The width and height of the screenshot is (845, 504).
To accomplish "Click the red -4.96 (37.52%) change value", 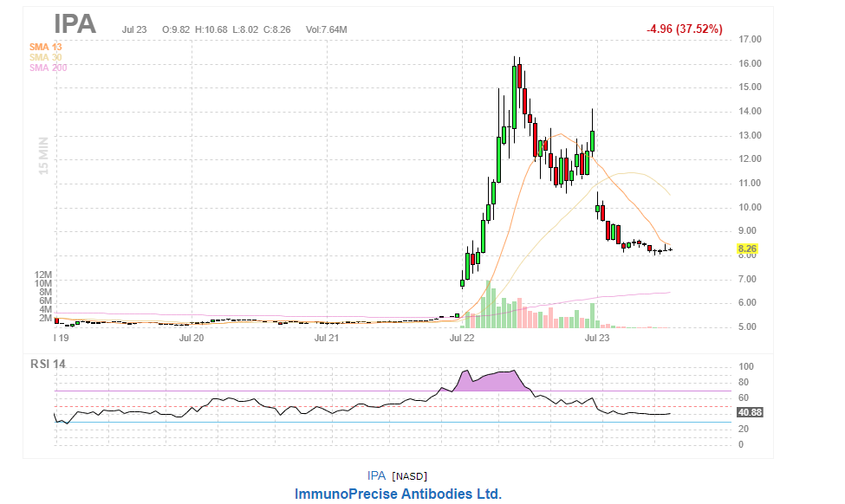I will [684, 29].
